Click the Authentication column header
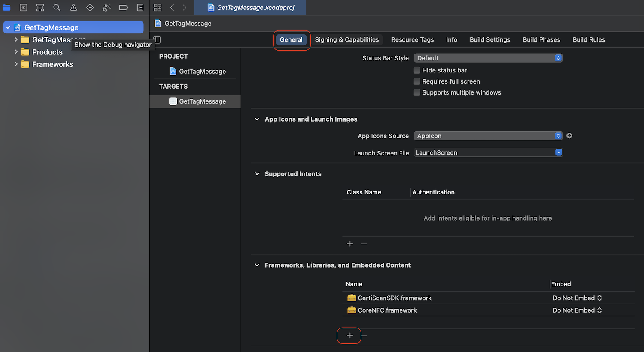This screenshot has height=352, width=644. click(433, 192)
